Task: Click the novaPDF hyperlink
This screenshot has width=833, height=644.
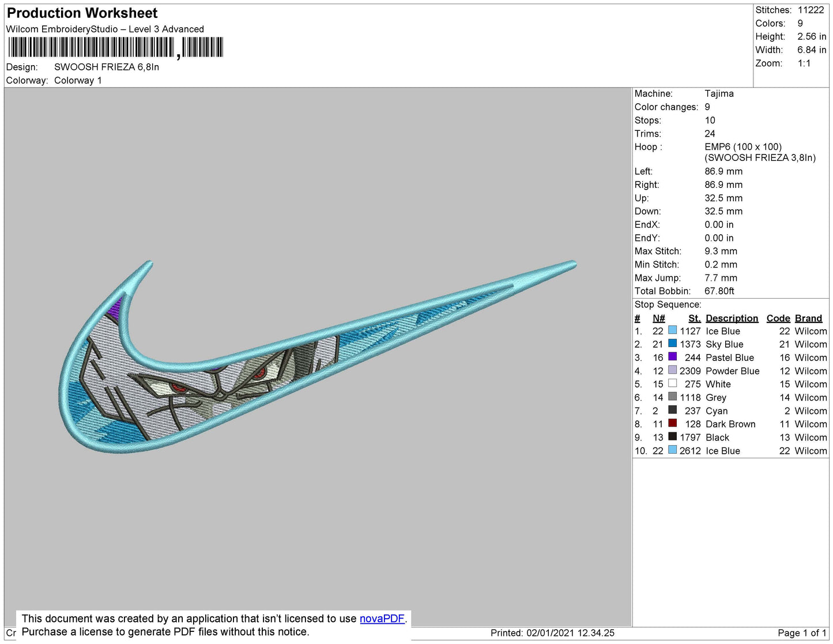Action: click(382, 619)
